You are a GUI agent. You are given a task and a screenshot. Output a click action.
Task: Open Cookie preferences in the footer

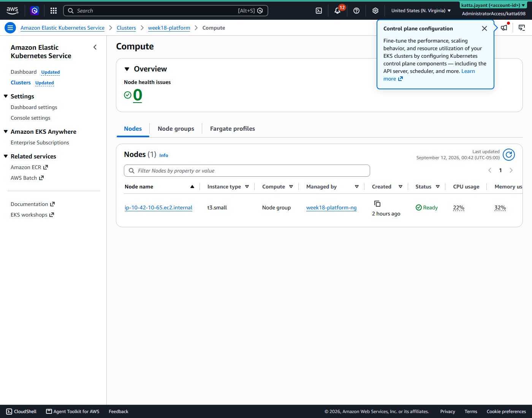tap(506, 412)
